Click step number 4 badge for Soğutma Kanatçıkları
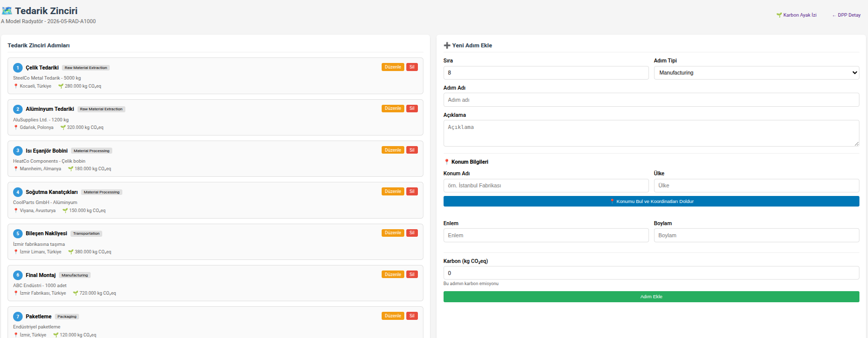The width and height of the screenshot is (868, 338). [x=18, y=192]
